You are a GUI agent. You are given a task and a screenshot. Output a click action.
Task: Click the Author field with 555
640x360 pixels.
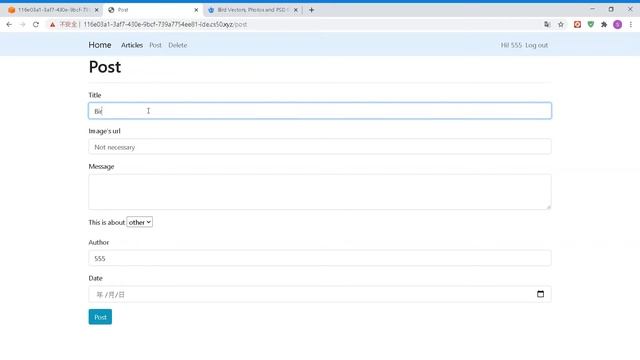320,258
